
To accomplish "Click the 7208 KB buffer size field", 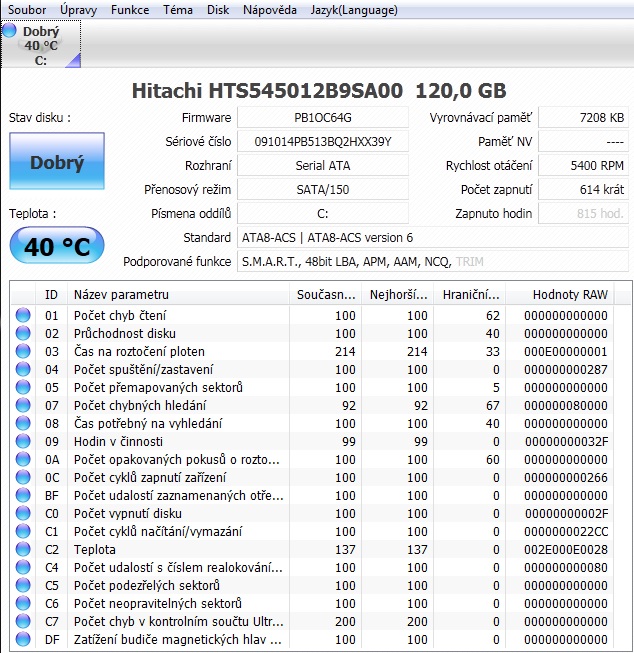I will tap(583, 117).
